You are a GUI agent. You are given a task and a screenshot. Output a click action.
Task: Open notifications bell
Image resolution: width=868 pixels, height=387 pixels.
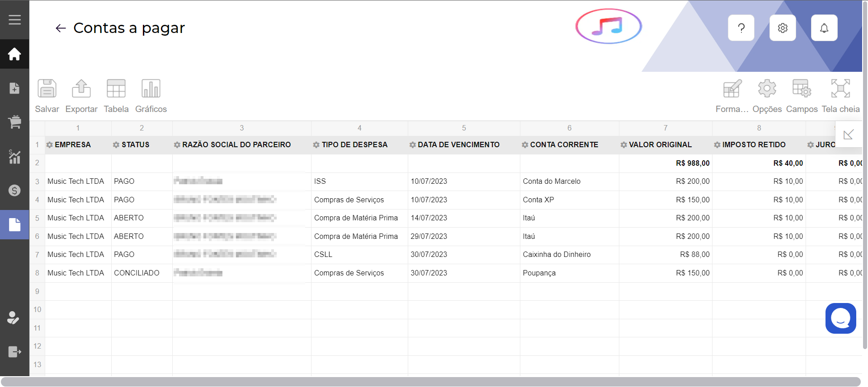(824, 28)
